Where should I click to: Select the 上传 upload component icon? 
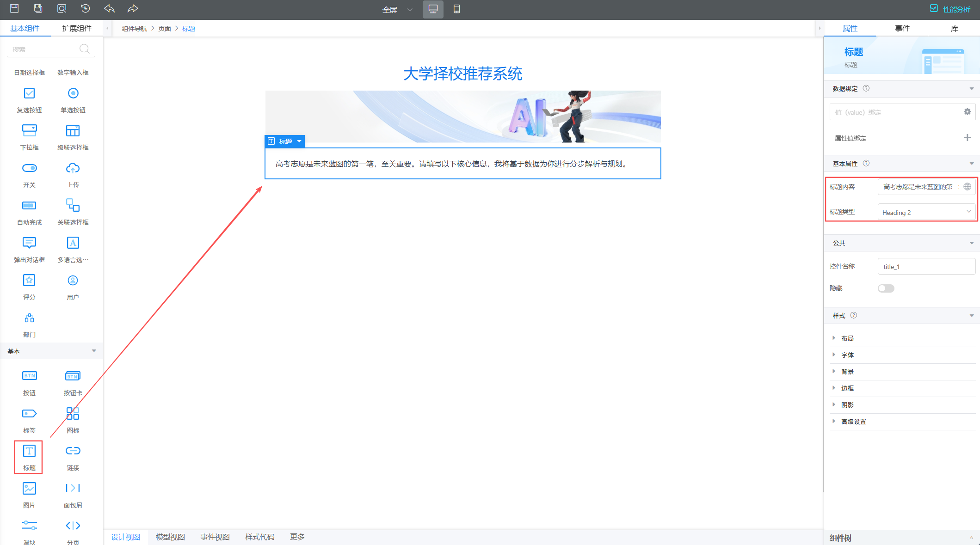point(73,169)
